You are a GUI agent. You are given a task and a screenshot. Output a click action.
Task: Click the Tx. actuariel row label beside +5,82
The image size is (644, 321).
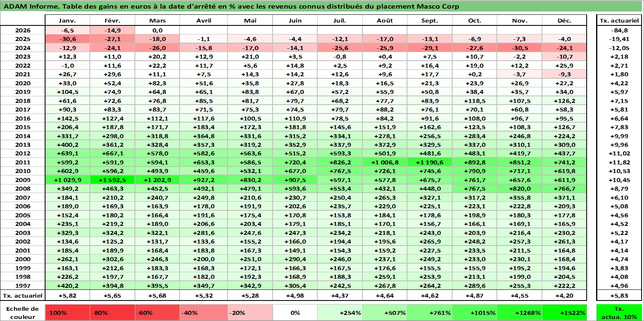tap(23, 296)
